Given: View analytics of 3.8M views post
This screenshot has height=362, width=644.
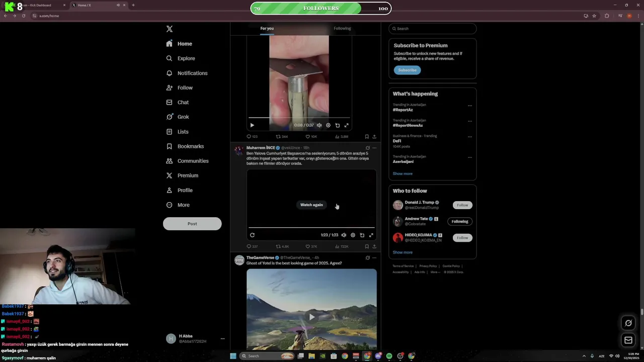Looking at the screenshot, I should tap(341, 136).
